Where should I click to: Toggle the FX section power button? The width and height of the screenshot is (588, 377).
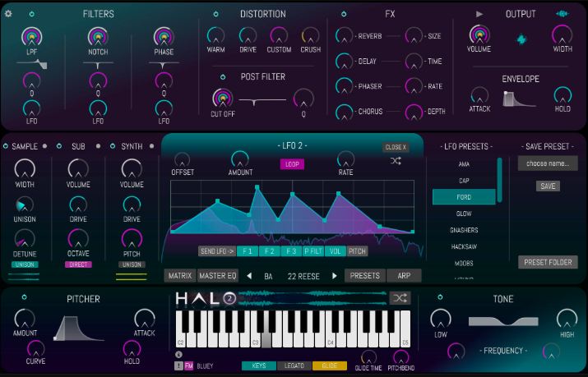344,14
